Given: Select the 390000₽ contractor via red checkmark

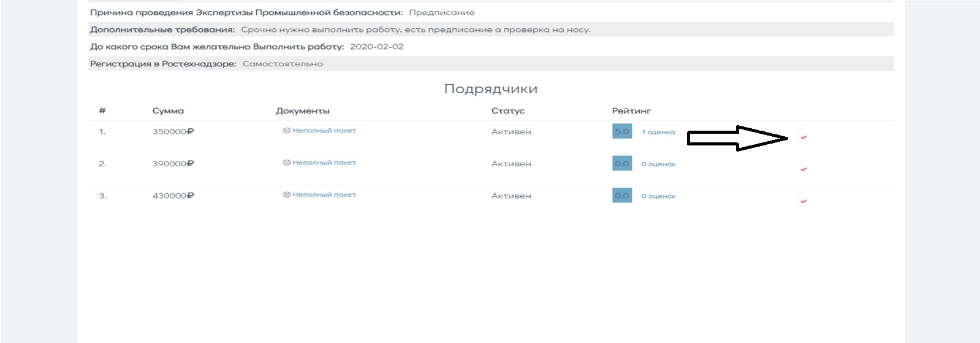Looking at the screenshot, I should pos(803,169).
